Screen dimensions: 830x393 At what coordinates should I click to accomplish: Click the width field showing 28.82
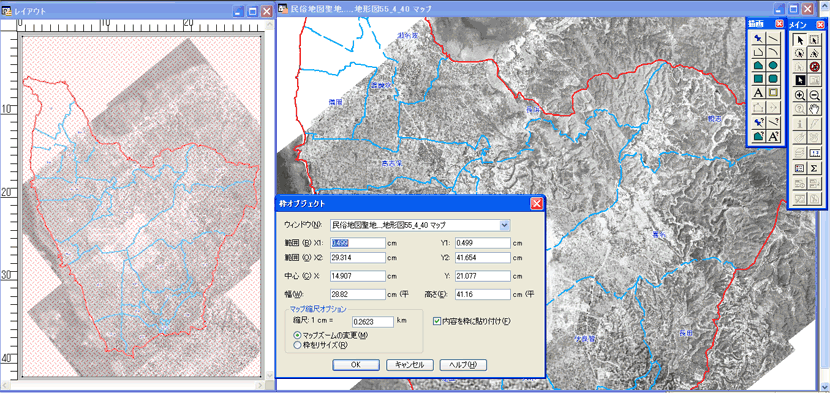(358, 294)
